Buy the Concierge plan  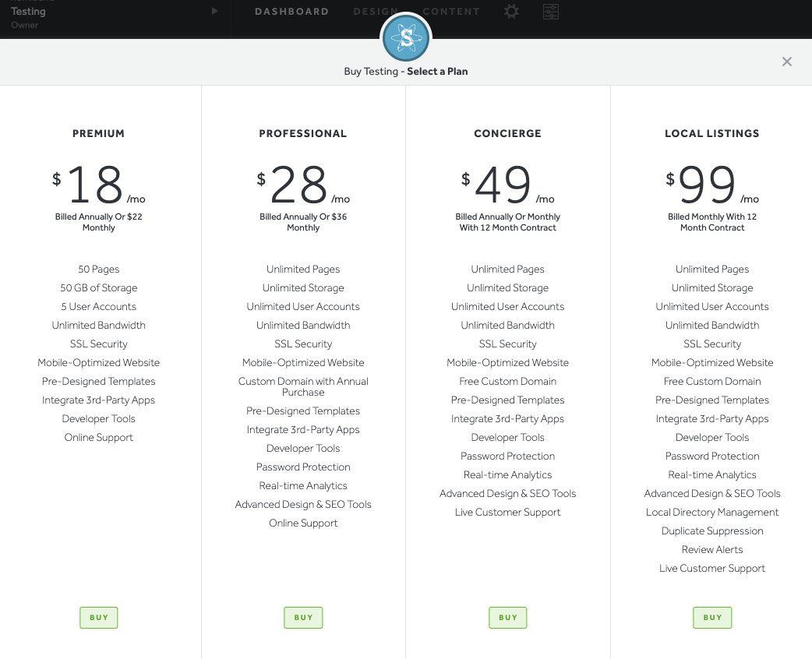pyautogui.click(x=508, y=618)
